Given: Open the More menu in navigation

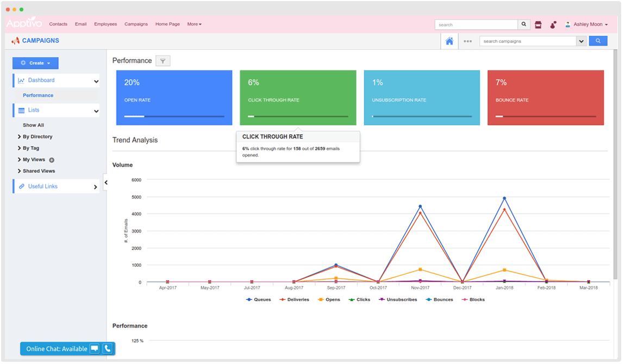Looking at the screenshot, I should [194, 24].
